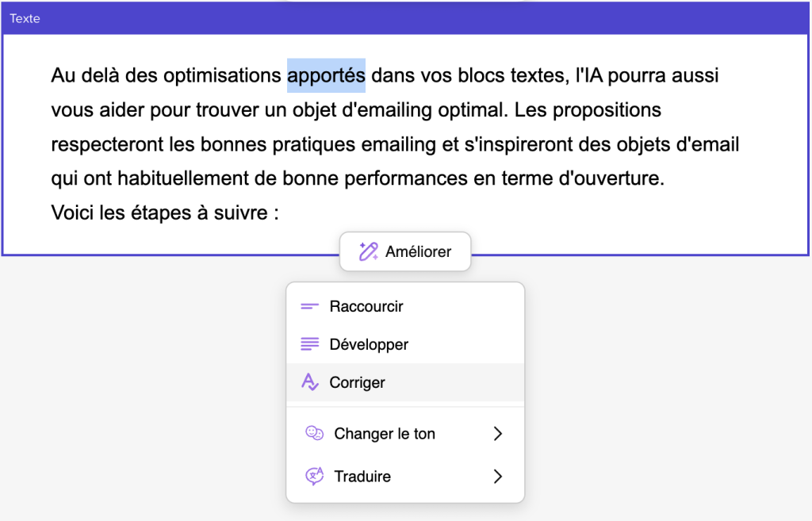Choose Raccourcir from the AI menu
812x521 pixels.
click(x=366, y=306)
